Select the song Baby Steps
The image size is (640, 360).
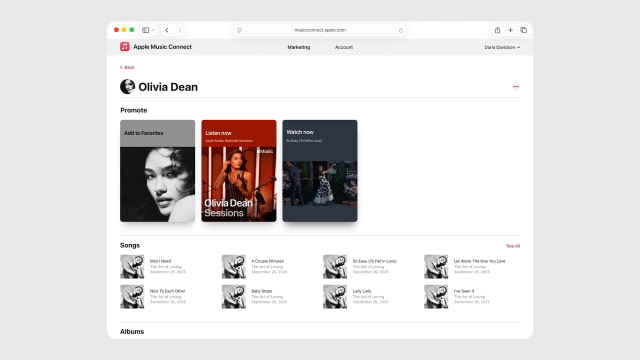click(x=262, y=291)
